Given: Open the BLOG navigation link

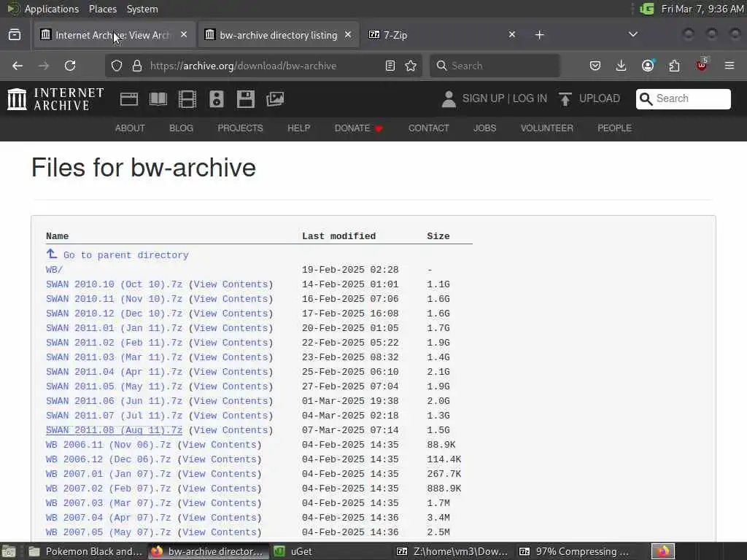Looking at the screenshot, I should (x=182, y=128).
